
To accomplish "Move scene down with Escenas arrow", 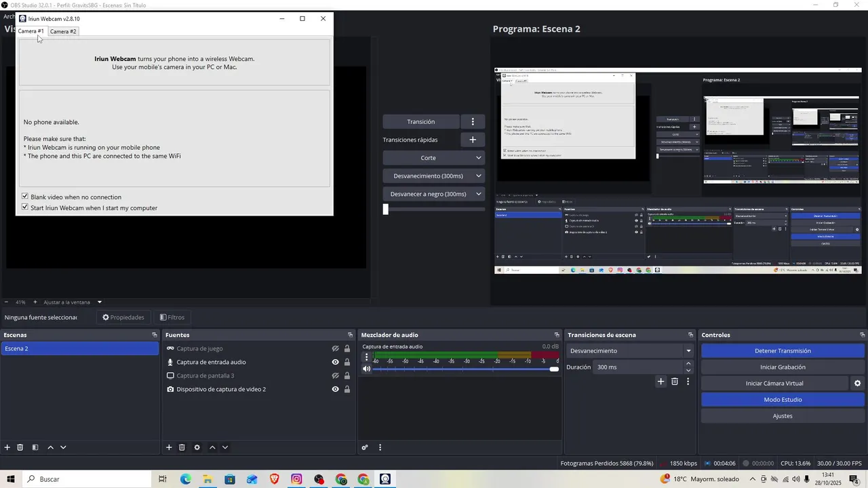I will pyautogui.click(x=63, y=447).
